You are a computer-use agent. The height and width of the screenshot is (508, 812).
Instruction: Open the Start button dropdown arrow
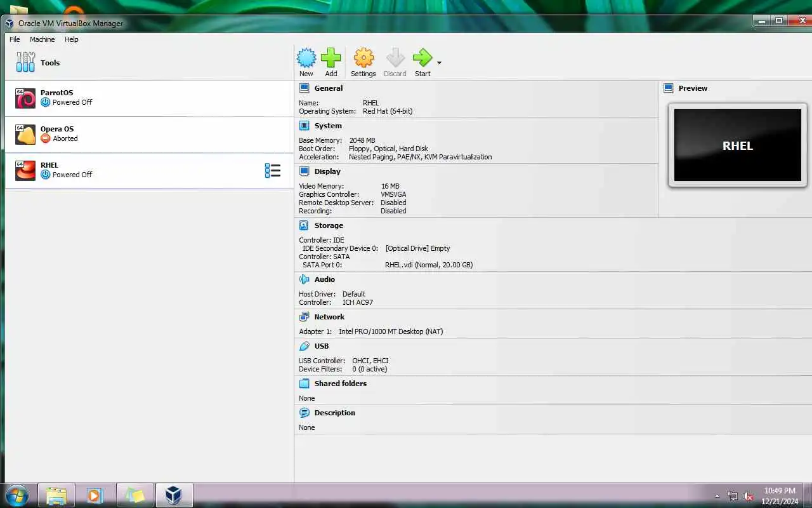[439, 63]
